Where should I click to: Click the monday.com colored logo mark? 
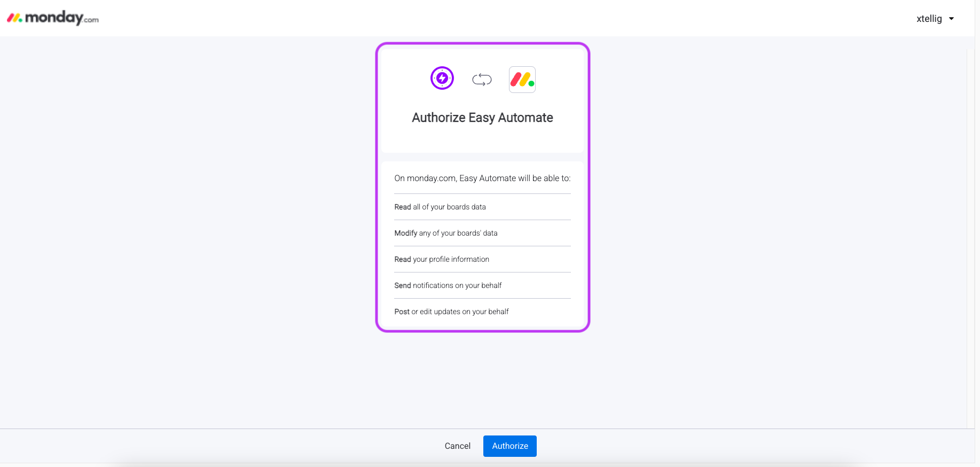coord(14,18)
